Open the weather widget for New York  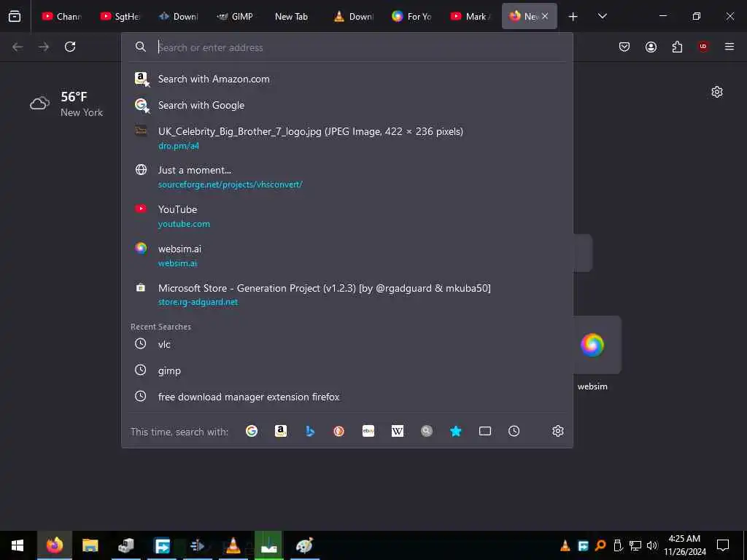pyautogui.click(x=66, y=104)
